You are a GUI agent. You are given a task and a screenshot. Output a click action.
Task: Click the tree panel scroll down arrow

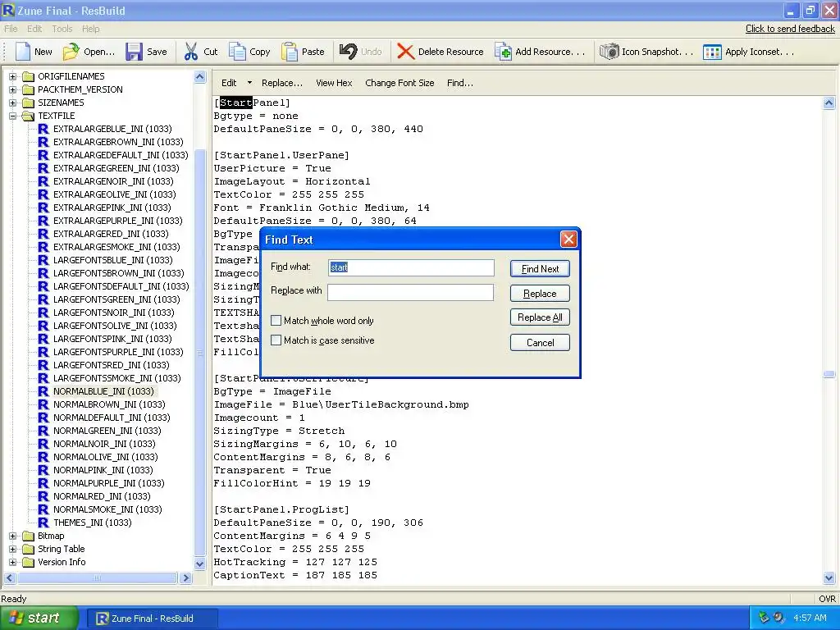point(200,564)
